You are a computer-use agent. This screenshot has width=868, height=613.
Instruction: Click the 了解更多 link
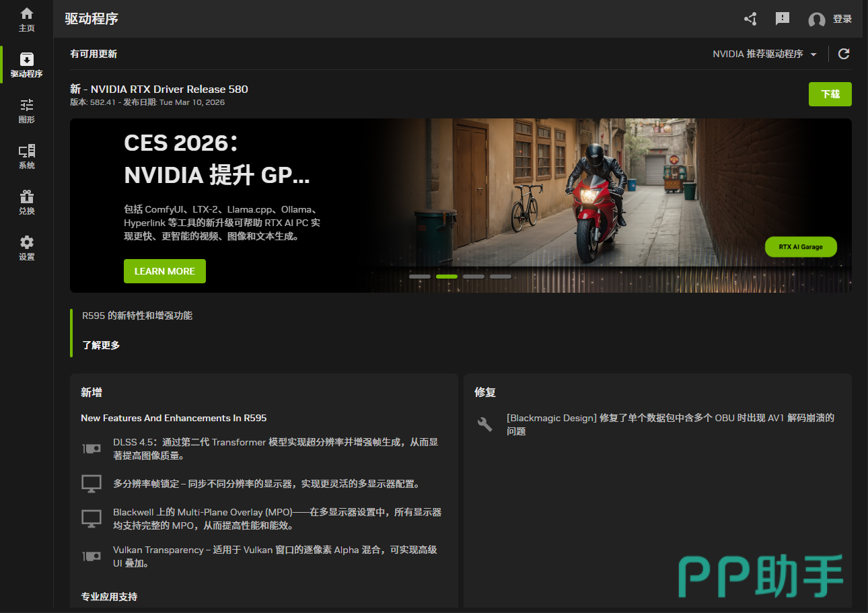[x=101, y=345]
